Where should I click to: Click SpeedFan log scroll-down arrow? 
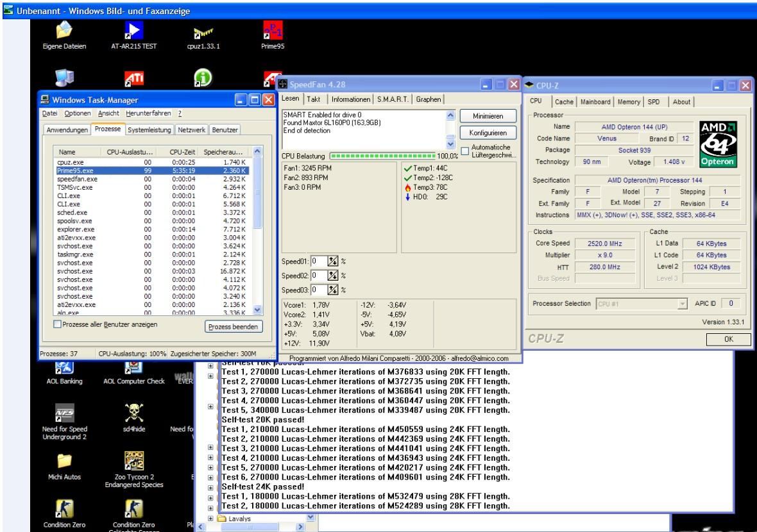click(450, 144)
